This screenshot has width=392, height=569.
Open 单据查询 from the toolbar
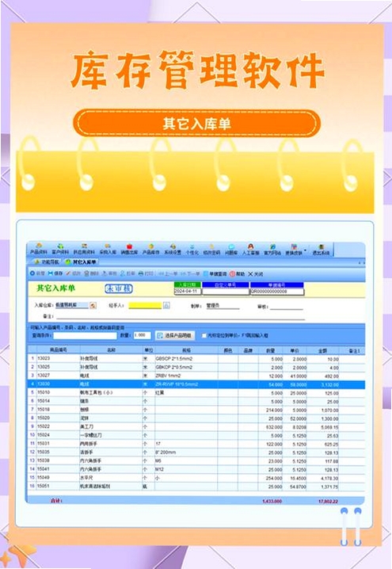pyautogui.click(x=215, y=273)
